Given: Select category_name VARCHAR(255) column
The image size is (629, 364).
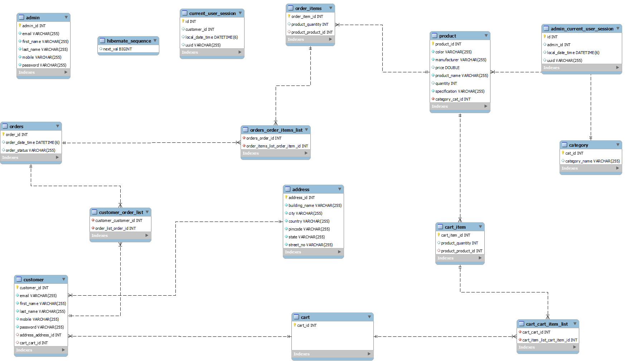Looking at the screenshot, I should point(591,161).
